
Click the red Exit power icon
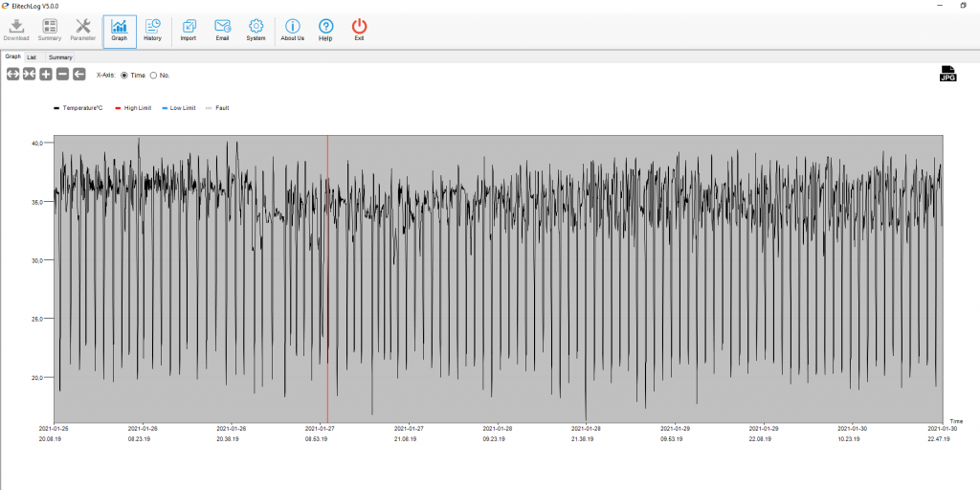(359, 30)
